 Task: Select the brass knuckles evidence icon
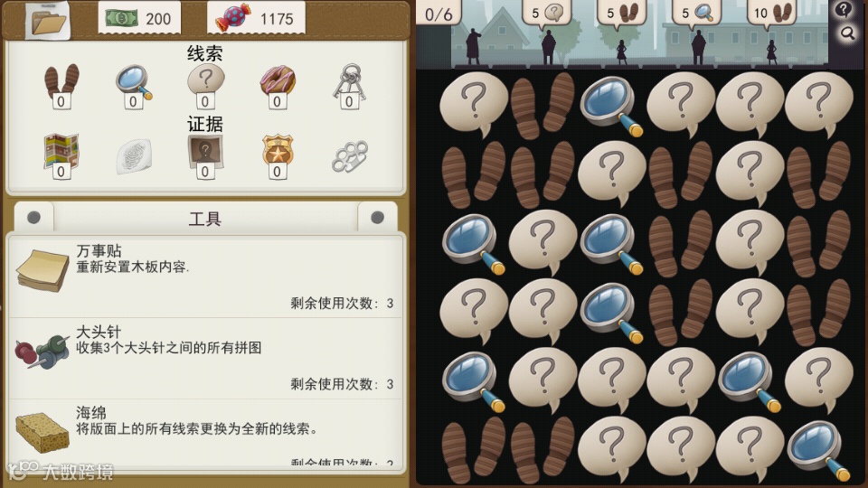click(350, 156)
